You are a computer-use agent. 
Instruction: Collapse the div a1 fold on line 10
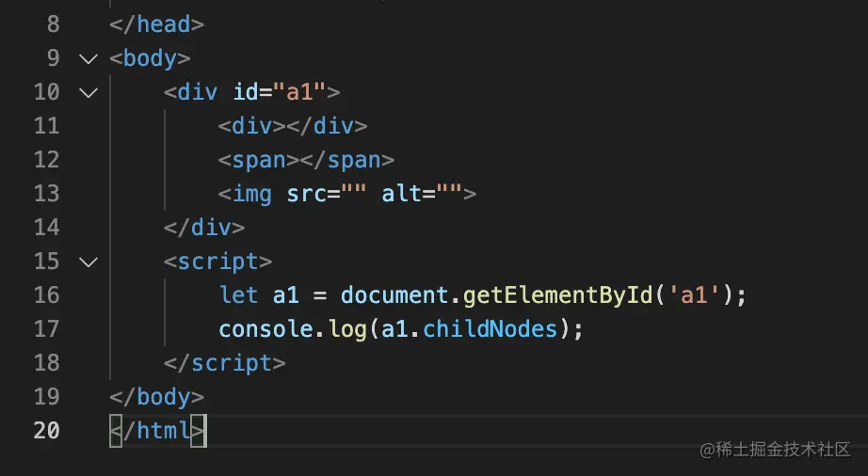pos(88,92)
